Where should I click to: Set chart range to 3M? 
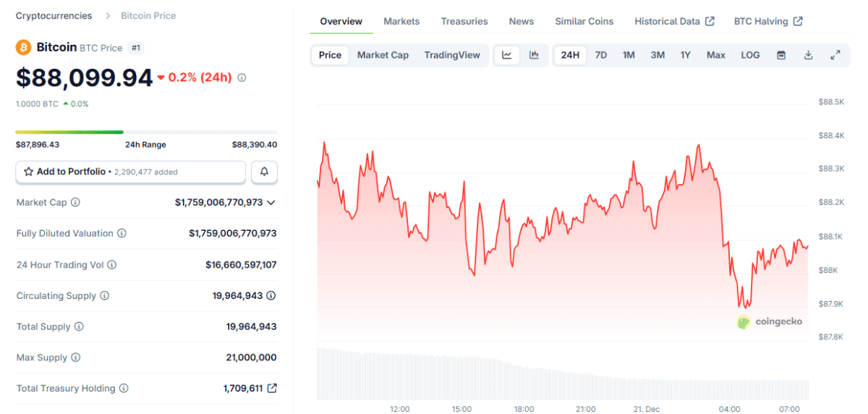pyautogui.click(x=658, y=55)
